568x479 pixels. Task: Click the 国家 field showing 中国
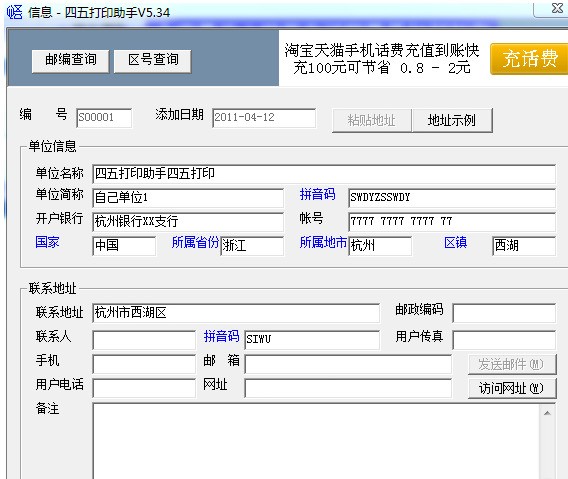coord(124,246)
